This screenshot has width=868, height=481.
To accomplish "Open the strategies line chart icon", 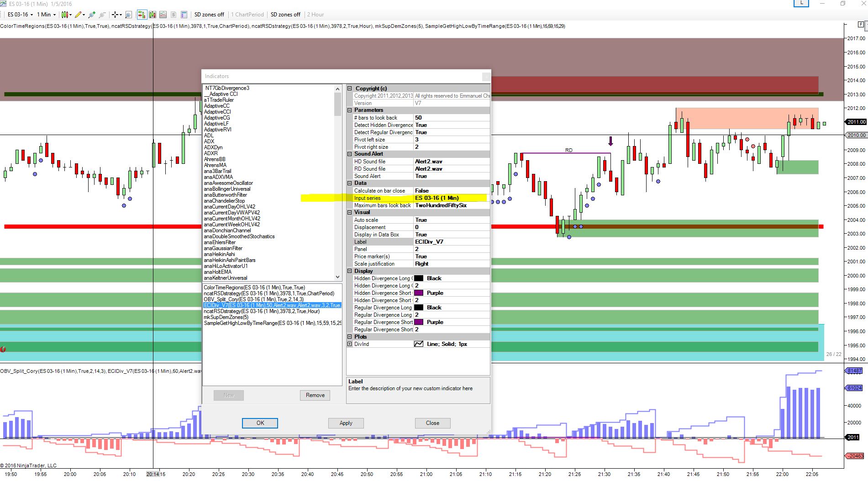I will click(163, 15).
